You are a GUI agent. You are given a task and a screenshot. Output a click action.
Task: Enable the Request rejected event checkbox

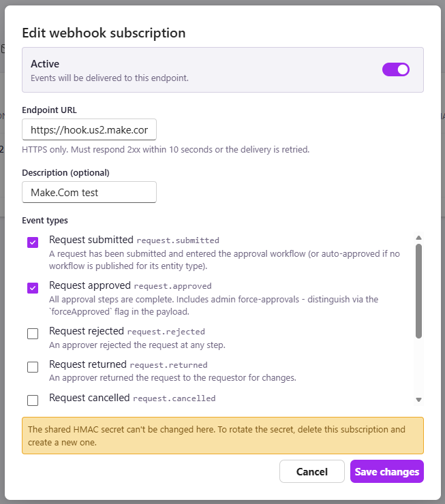click(33, 334)
